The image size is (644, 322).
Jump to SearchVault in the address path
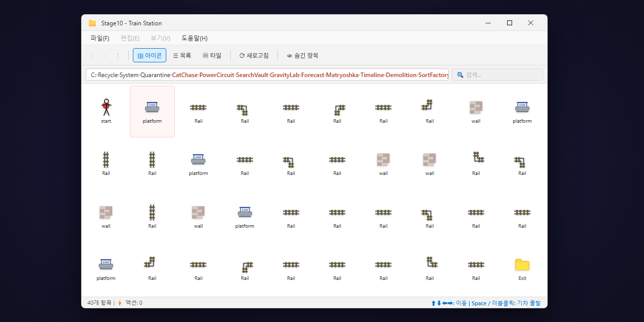[x=252, y=75]
